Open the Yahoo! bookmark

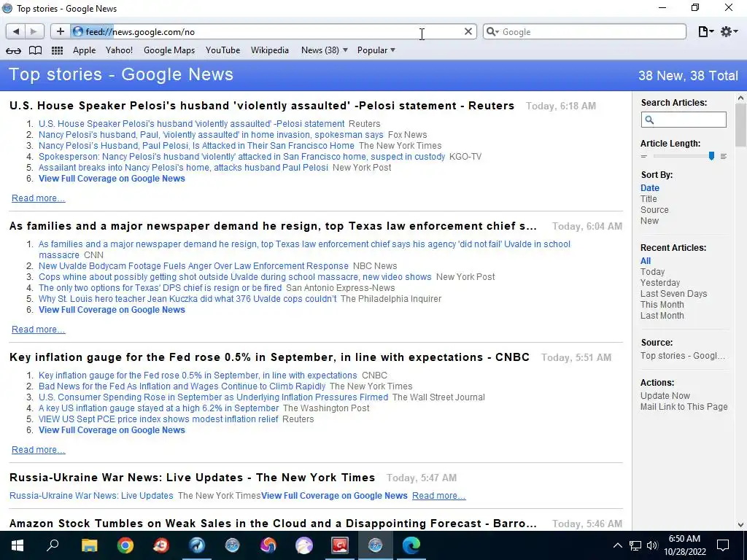(119, 50)
